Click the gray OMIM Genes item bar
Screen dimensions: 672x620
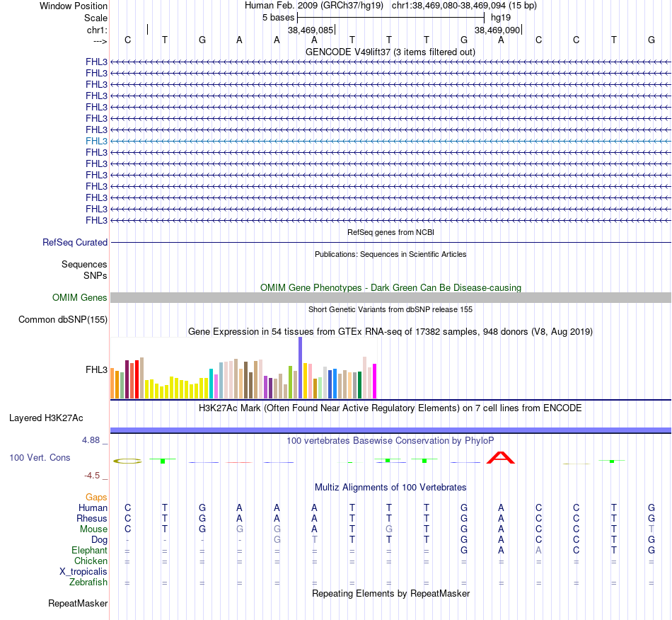[x=390, y=297]
